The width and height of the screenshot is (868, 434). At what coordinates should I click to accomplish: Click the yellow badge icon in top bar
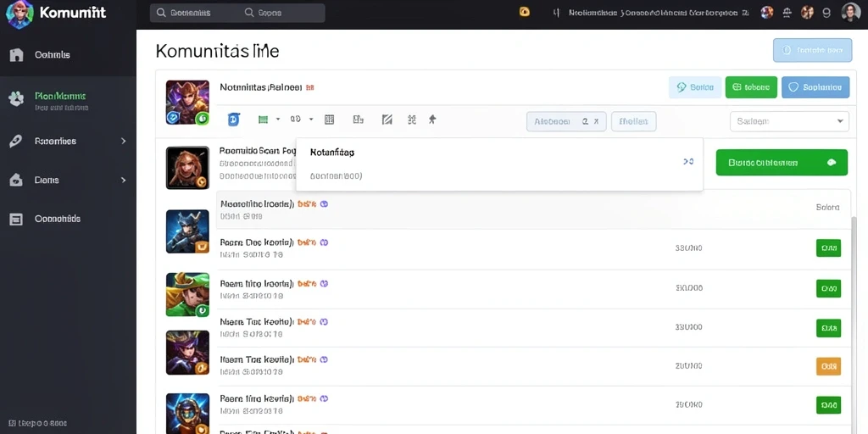tap(524, 12)
